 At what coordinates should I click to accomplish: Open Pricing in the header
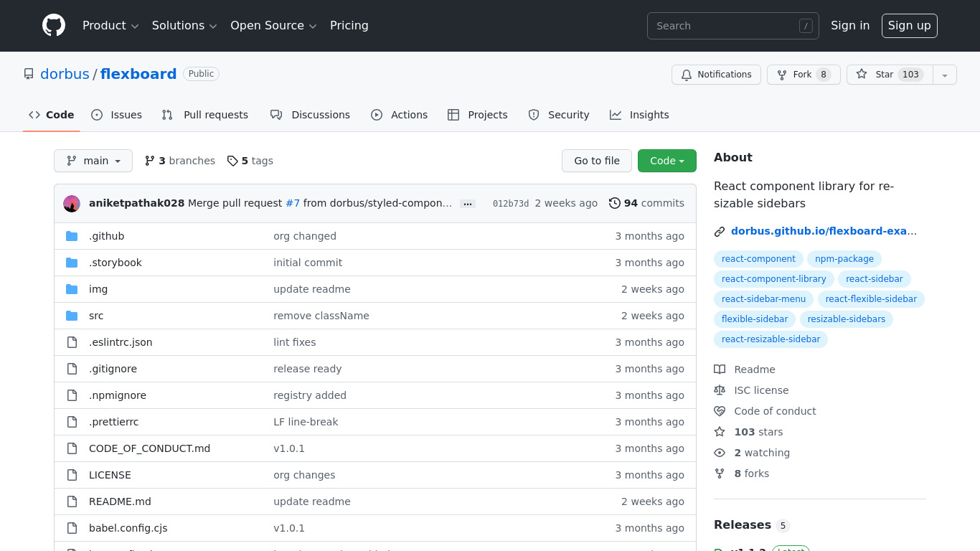pyautogui.click(x=349, y=25)
